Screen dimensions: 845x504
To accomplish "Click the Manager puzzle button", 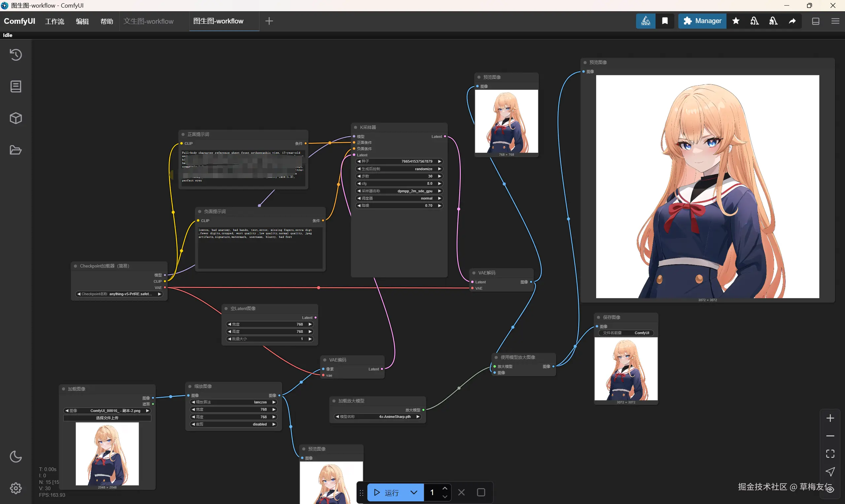I will [702, 21].
